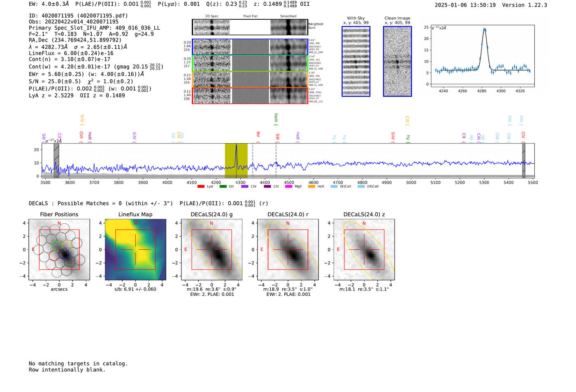Click the green OII legend swatch
Image resolution: width=576 pixels, height=392 pixels.
223,186
